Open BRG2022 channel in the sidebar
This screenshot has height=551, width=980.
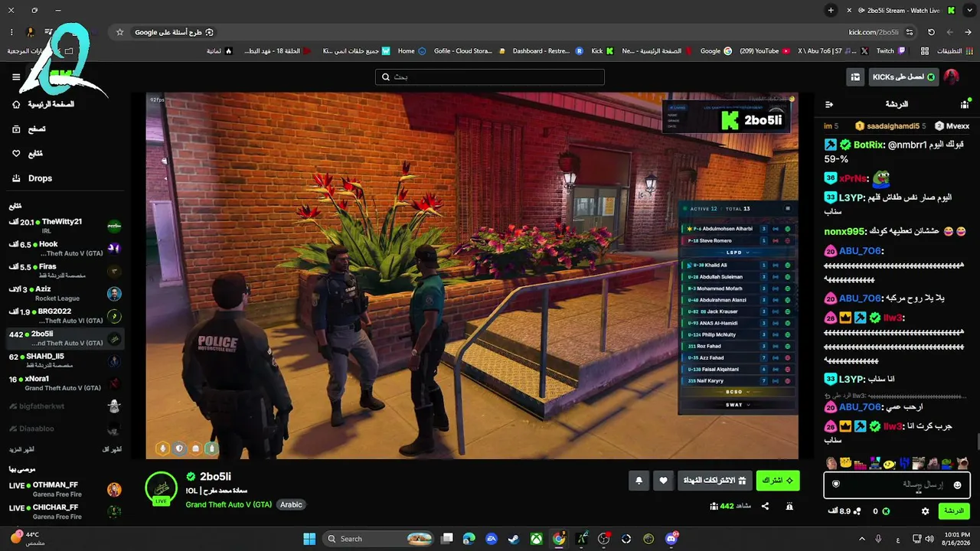coord(65,316)
